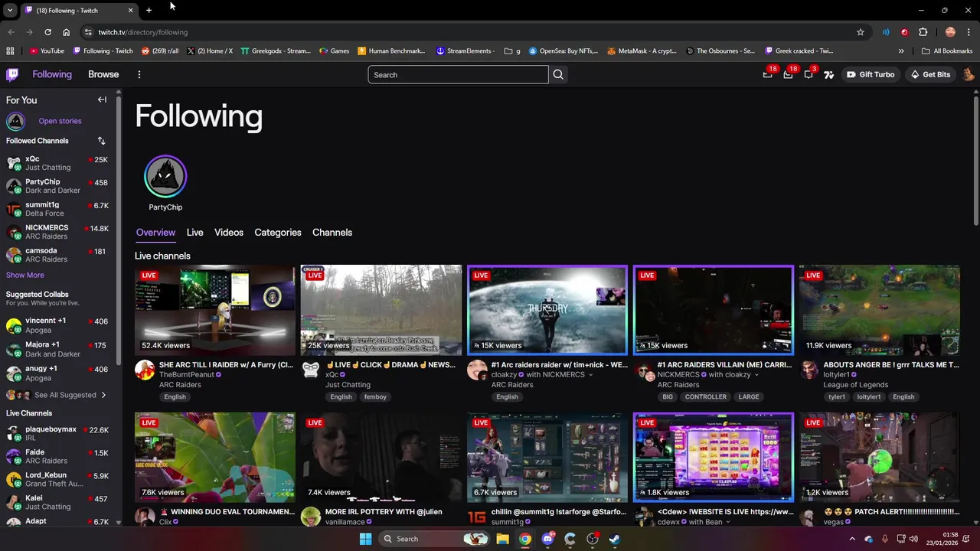Open Chrome three-dot menu
The width and height of the screenshot is (980, 551).
point(969,32)
